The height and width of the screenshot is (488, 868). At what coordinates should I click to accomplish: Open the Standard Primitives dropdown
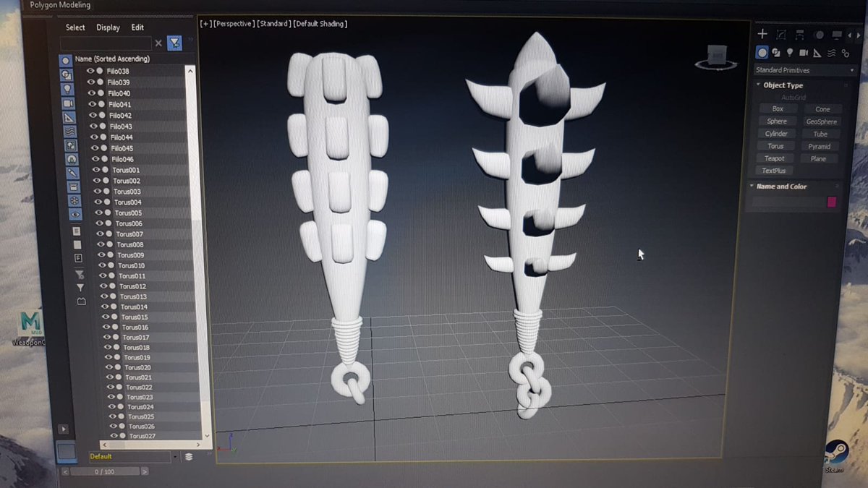[x=804, y=70]
